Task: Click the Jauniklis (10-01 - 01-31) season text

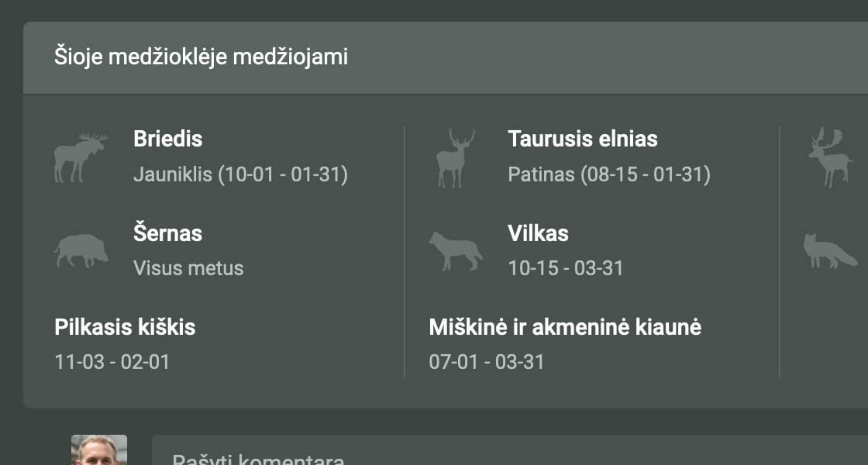Action: coord(240,174)
